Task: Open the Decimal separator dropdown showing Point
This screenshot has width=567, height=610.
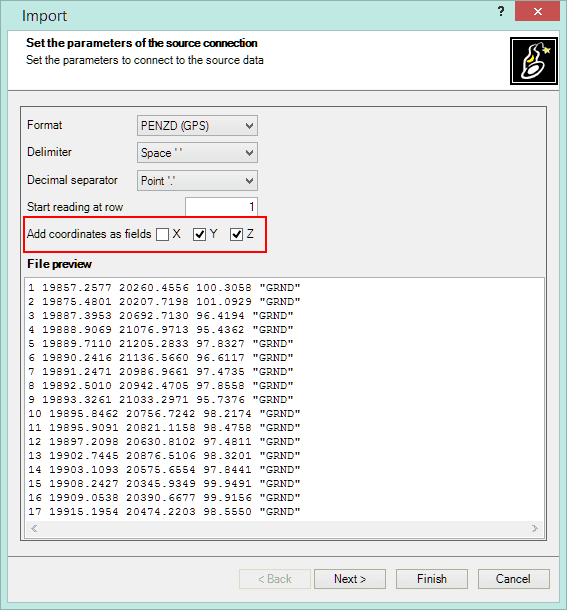Action: click(197, 181)
